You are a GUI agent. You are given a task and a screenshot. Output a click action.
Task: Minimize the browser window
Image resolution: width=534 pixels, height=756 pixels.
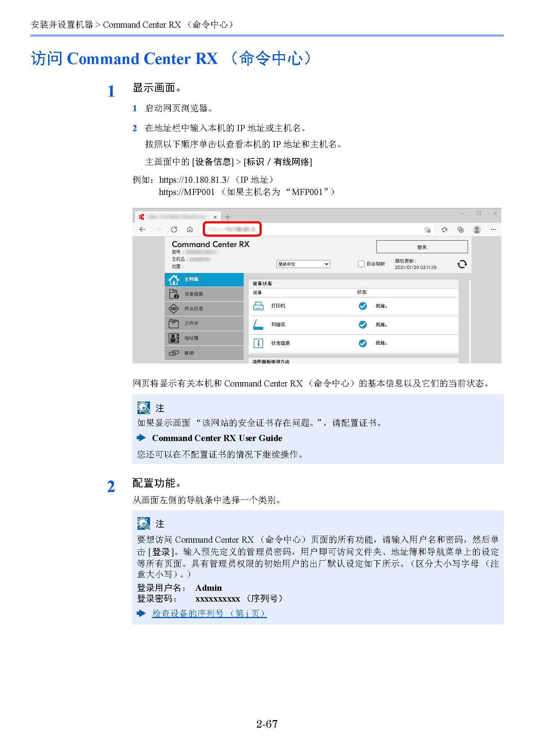pos(462,213)
